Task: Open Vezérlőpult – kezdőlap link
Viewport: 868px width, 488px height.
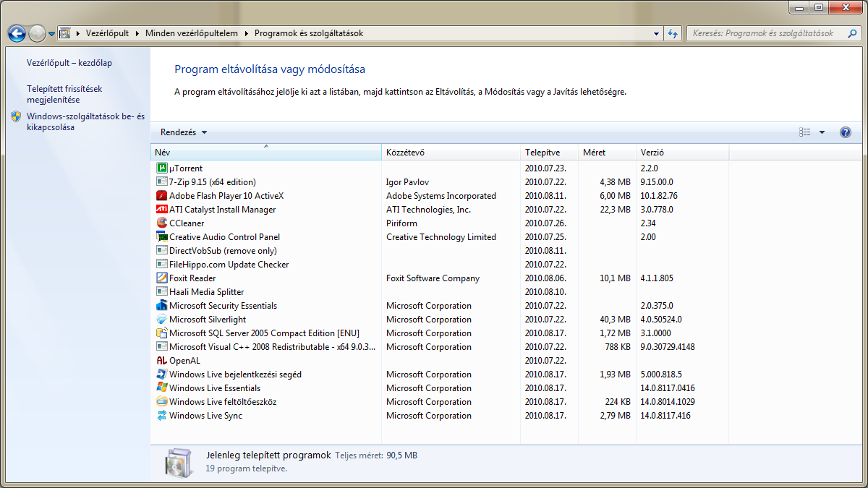Action: tap(69, 63)
